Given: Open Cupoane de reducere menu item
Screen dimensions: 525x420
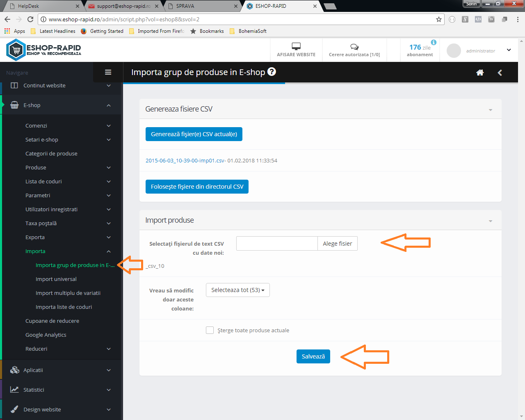Looking at the screenshot, I should click(x=52, y=321).
